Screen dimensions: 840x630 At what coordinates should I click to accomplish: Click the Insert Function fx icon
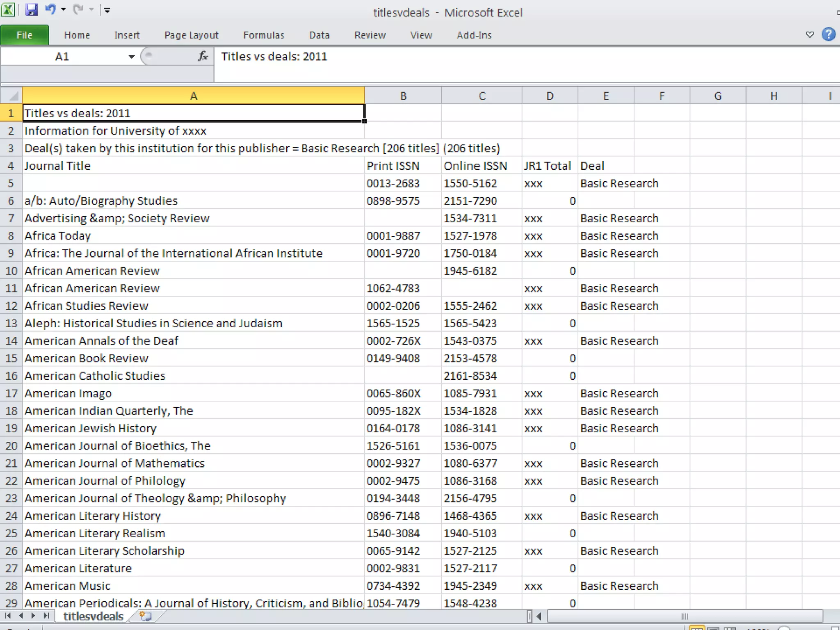coord(203,56)
